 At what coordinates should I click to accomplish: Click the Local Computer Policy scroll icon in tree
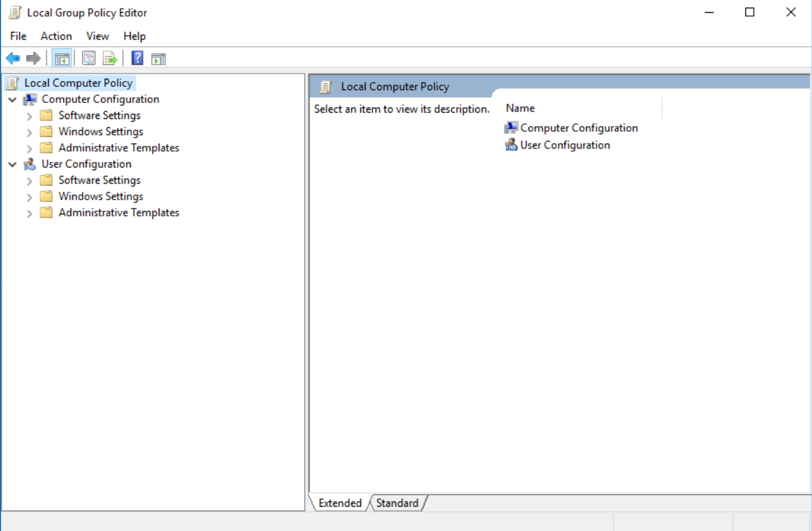[13, 83]
